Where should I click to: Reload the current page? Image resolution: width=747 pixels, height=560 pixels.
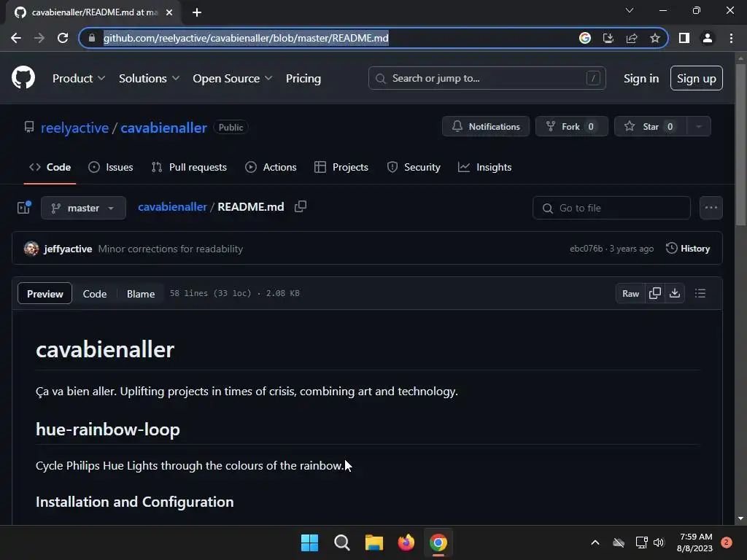tap(63, 38)
